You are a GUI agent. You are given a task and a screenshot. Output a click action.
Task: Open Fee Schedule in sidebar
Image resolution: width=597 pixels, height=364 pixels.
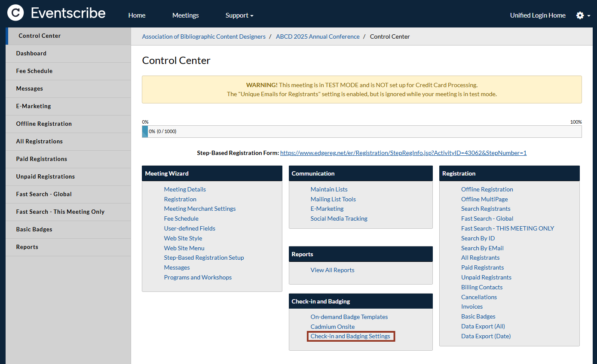point(68,71)
